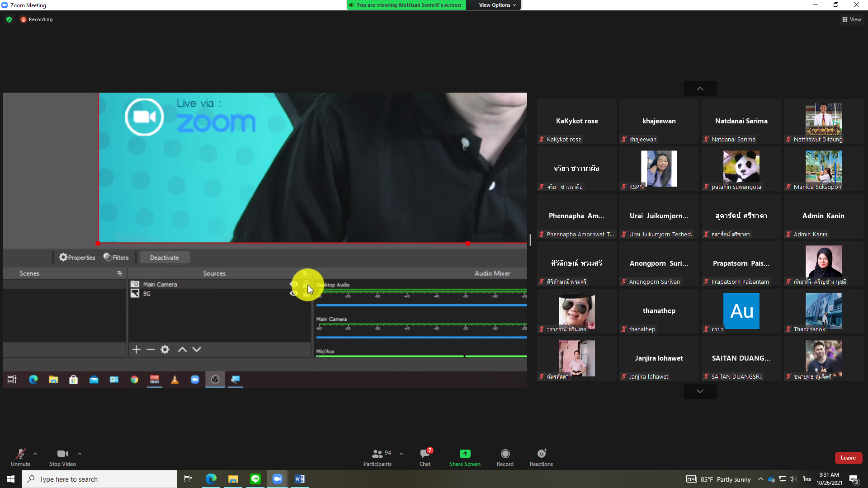Click the Sources panel header
Image resolution: width=868 pixels, height=488 pixels.
tap(214, 273)
